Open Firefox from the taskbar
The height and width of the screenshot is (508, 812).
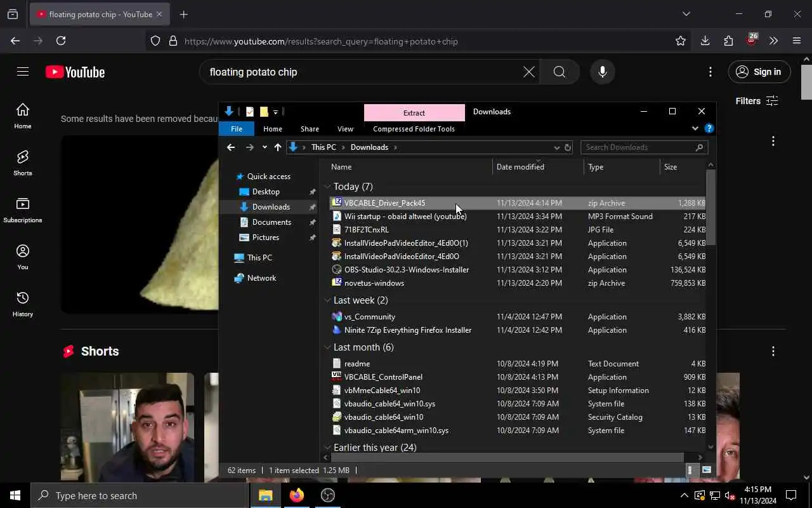pos(296,495)
